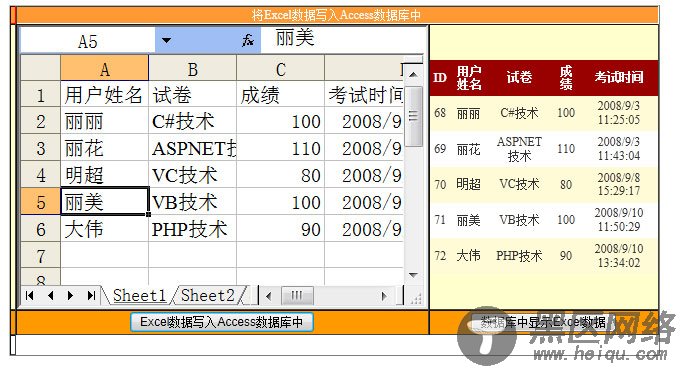The height and width of the screenshot is (371, 689).
Task: Click the select-all corner of the spreadsheet
Action: [x=40, y=68]
